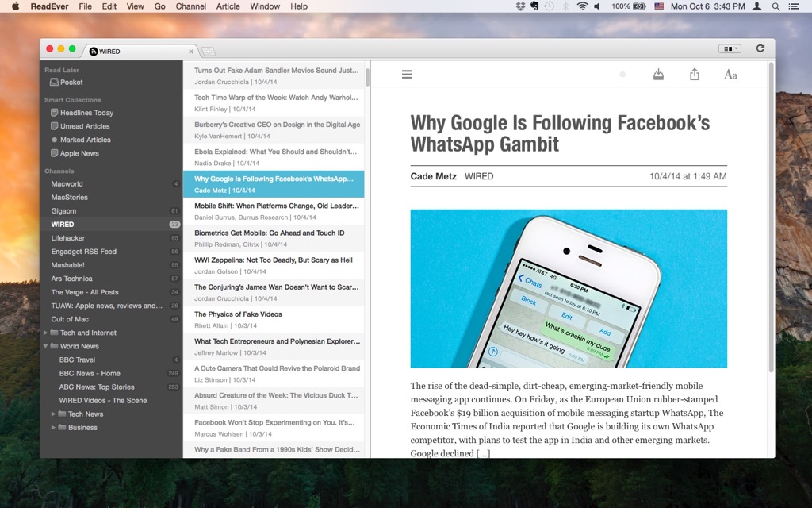
Task: Toggle the read/unread dot in the article toolbar
Action: coord(622,75)
